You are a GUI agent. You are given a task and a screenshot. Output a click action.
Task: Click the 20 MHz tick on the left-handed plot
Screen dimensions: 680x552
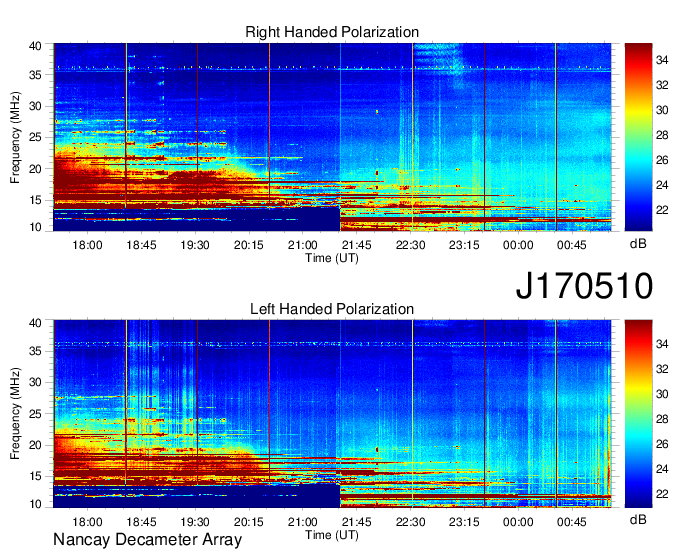[x=35, y=445]
